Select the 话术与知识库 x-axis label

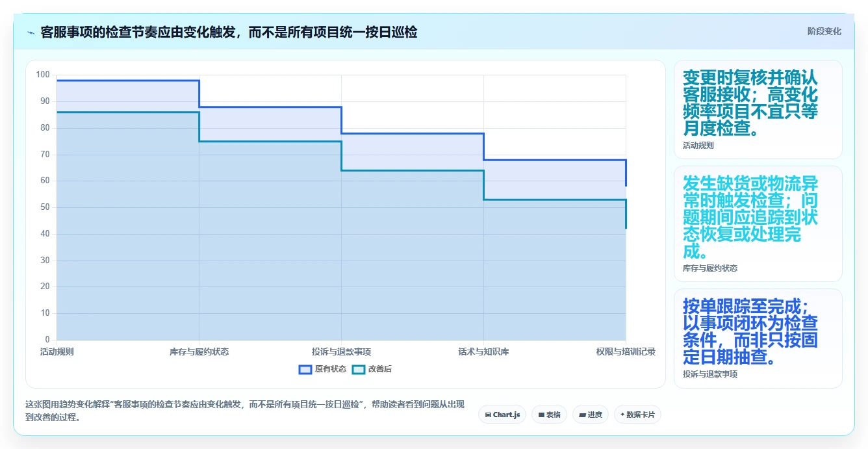483,352
